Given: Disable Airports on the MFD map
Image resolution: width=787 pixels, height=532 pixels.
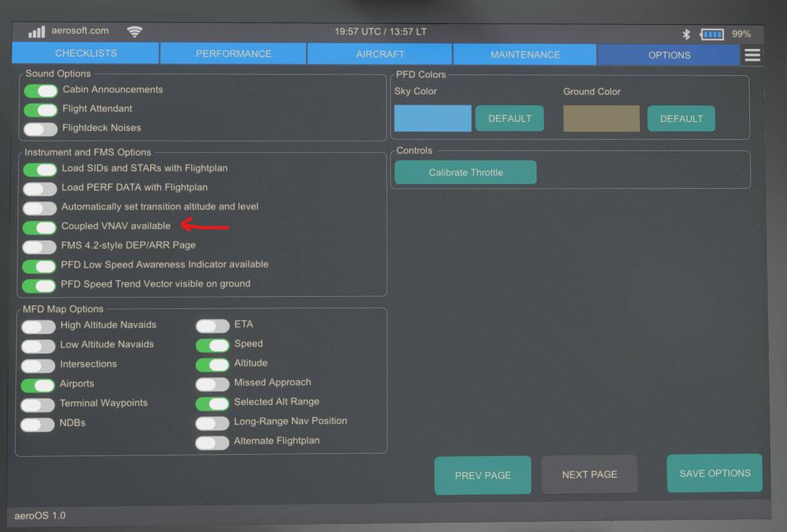Looking at the screenshot, I should point(38,386).
